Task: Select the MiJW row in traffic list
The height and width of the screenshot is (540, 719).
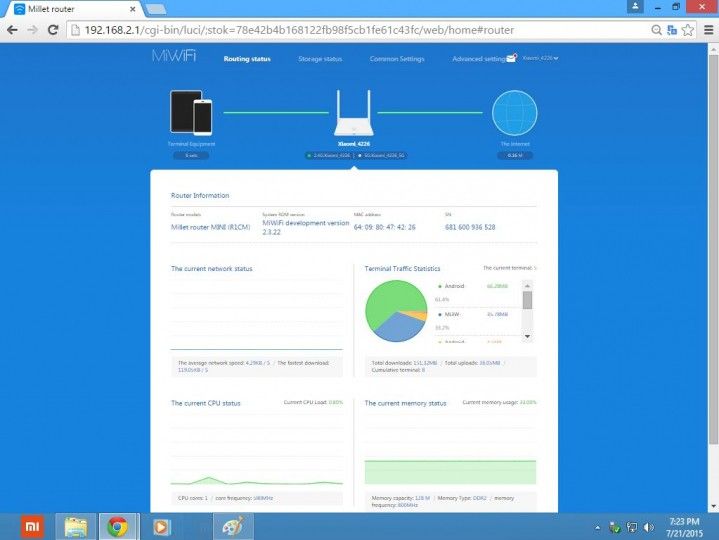Action: point(477,320)
